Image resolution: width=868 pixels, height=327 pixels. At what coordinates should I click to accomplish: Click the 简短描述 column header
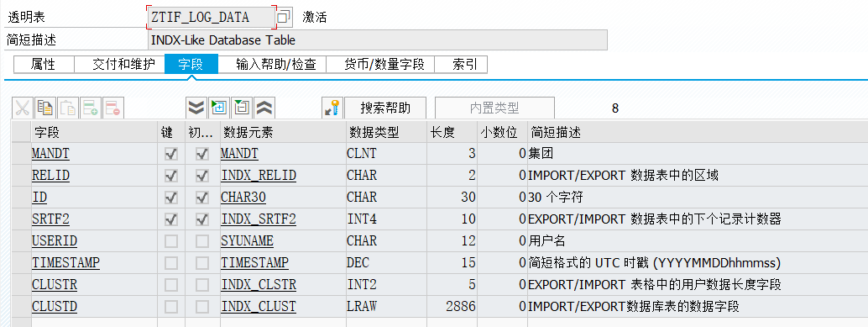click(698, 133)
